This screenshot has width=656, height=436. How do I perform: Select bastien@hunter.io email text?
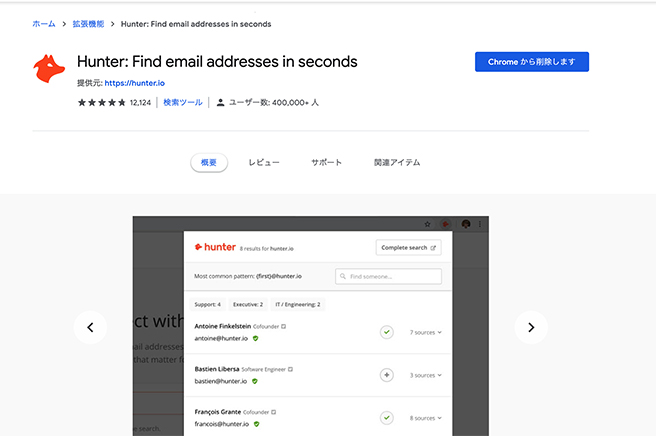220,381
